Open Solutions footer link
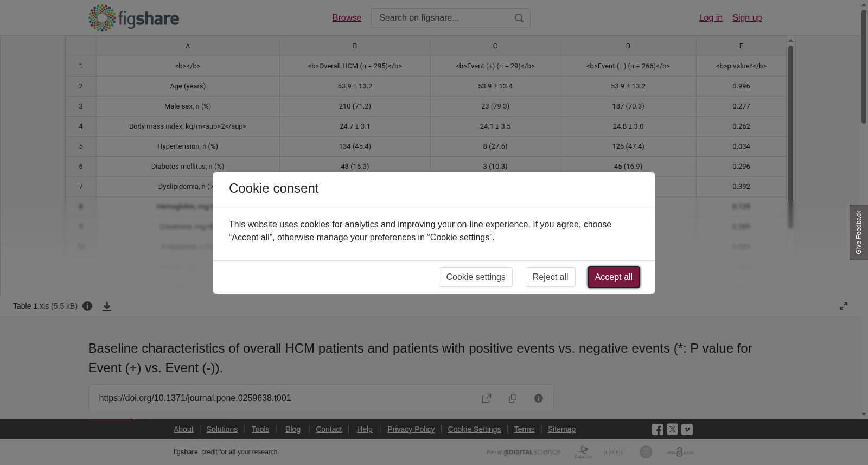The width and height of the screenshot is (868, 465). (222, 429)
